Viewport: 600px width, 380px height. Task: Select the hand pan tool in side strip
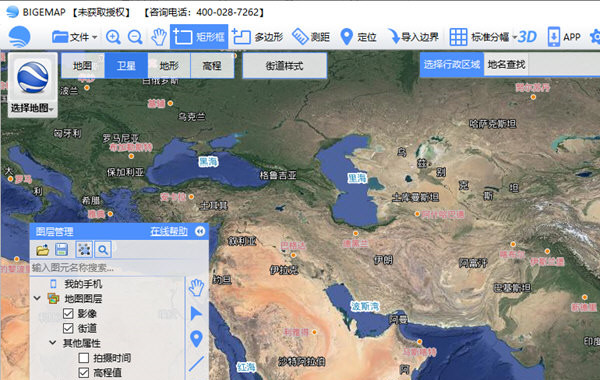pos(196,288)
